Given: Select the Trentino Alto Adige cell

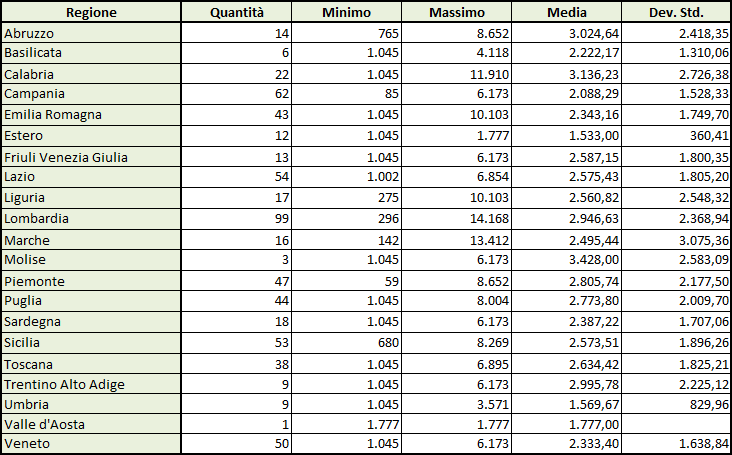Looking at the screenshot, I should point(91,384).
